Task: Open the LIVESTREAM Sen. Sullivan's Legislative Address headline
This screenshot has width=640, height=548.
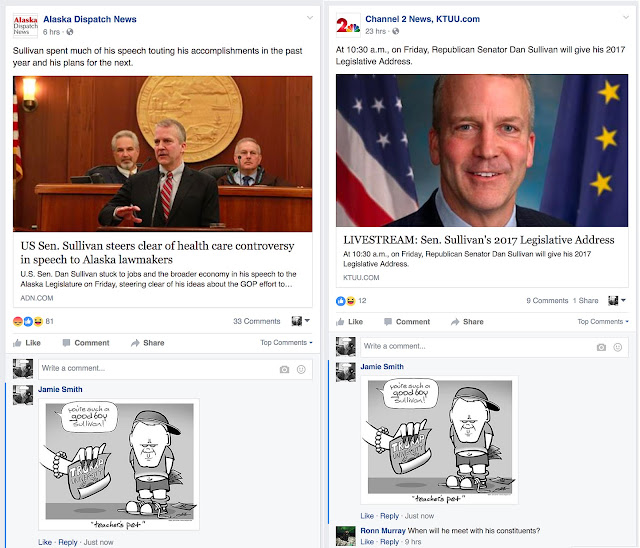Action: pyautogui.click(x=479, y=240)
